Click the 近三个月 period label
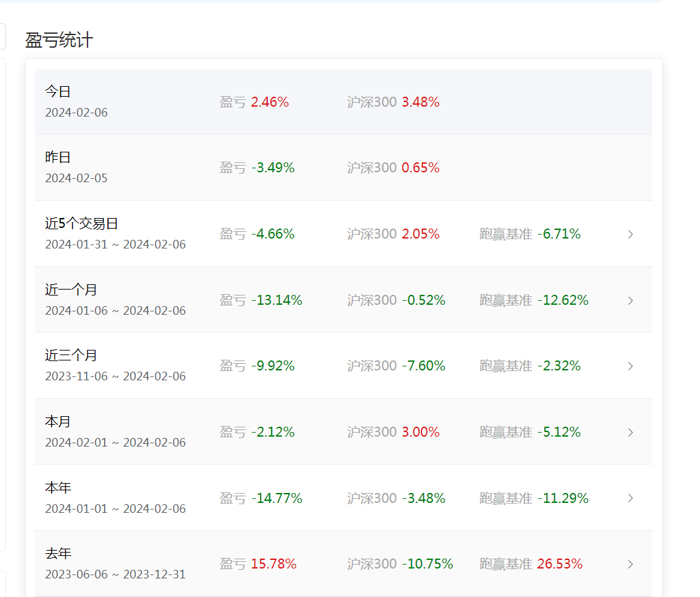The height and width of the screenshot is (597, 700). [x=71, y=355]
